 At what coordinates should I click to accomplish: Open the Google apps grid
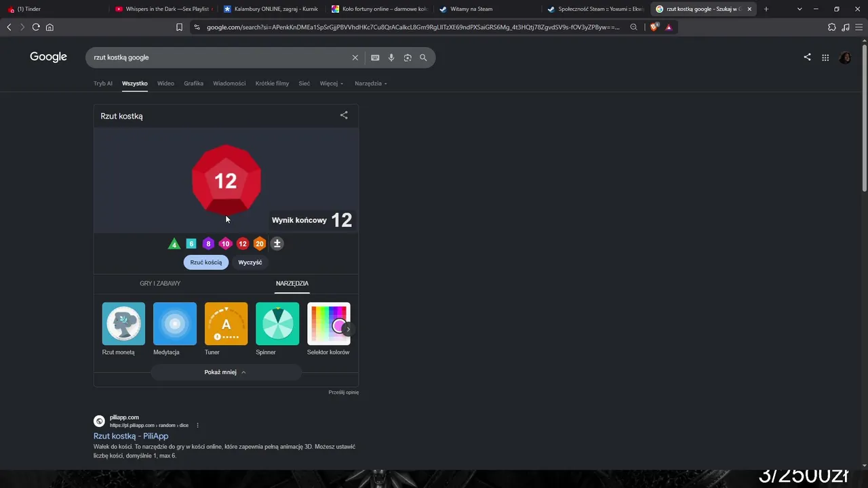[x=825, y=58]
